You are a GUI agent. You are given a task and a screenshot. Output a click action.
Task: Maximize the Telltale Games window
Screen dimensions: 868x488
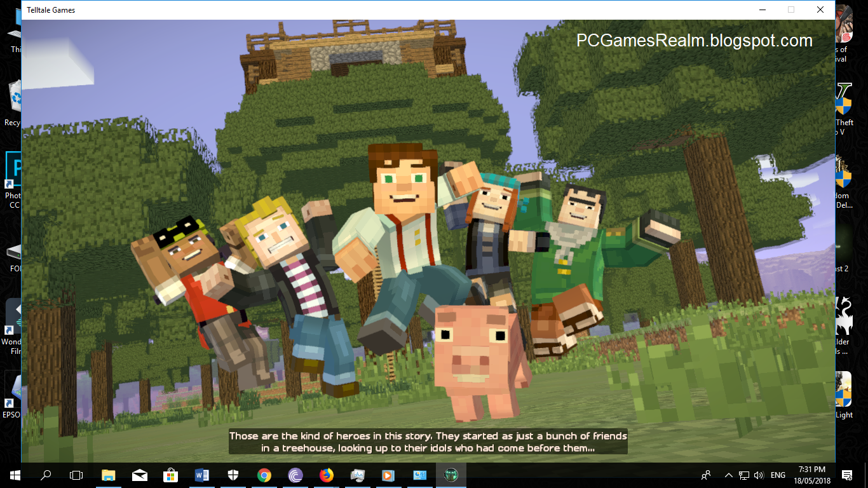pos(791,10)
